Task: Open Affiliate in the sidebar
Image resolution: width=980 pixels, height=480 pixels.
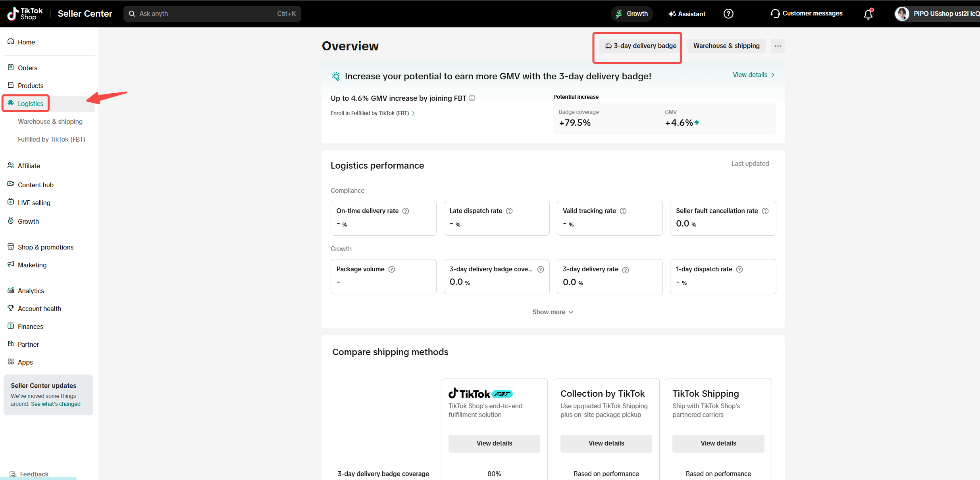Action: (x=29, y=166)
